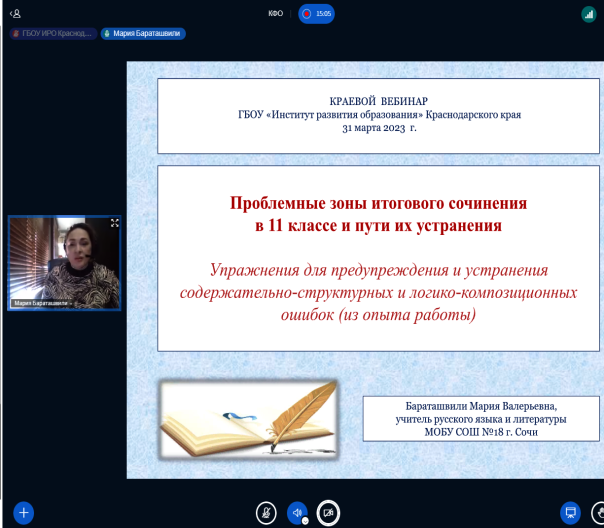Toggle the muted microphone button
The height and width of the screenshot is (528, 604).
pyautogui.click(x=266, y=512)
